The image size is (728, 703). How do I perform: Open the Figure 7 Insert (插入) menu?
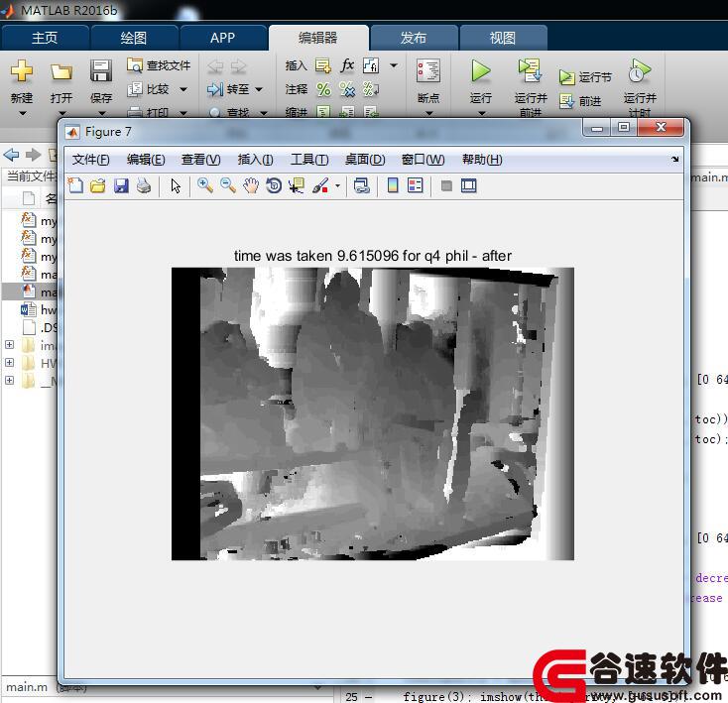[255, 160]
